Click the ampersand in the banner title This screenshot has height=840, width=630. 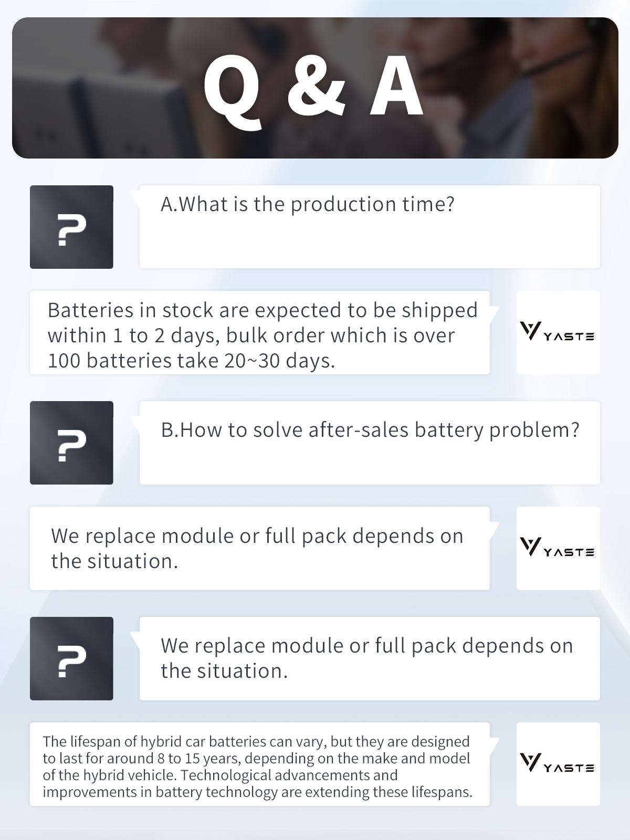coord(317,86)
